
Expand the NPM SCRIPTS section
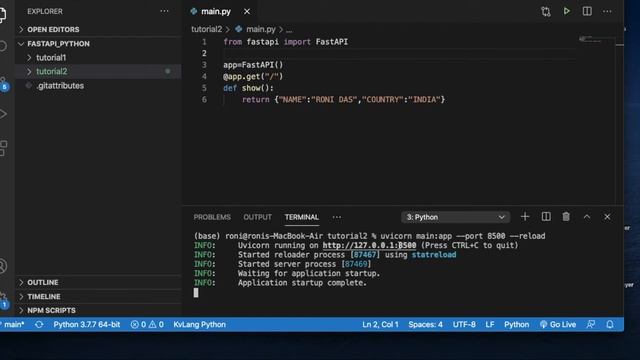click(x=98, y=311)
